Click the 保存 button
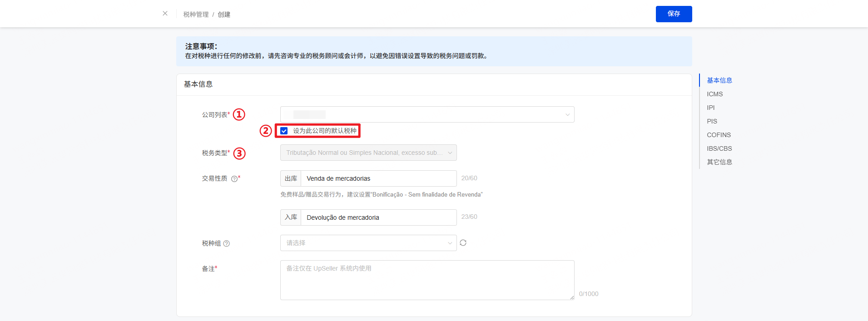 (674, 14)
